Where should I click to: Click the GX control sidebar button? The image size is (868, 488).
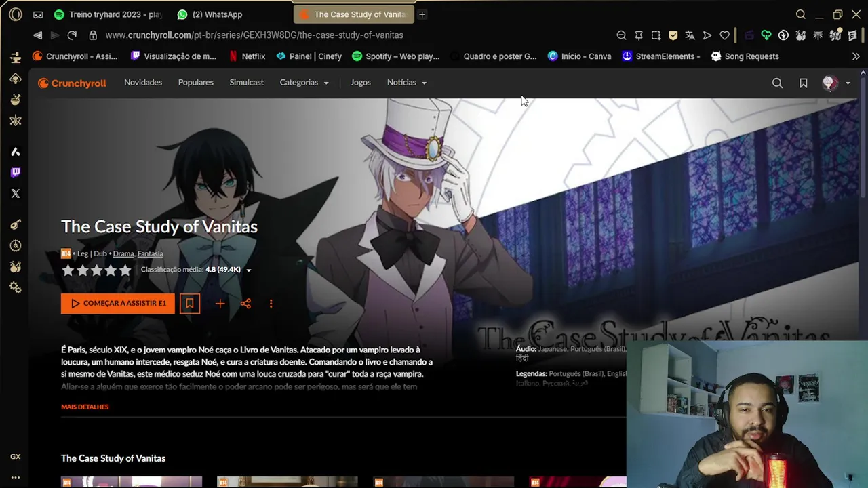point(16,457)
